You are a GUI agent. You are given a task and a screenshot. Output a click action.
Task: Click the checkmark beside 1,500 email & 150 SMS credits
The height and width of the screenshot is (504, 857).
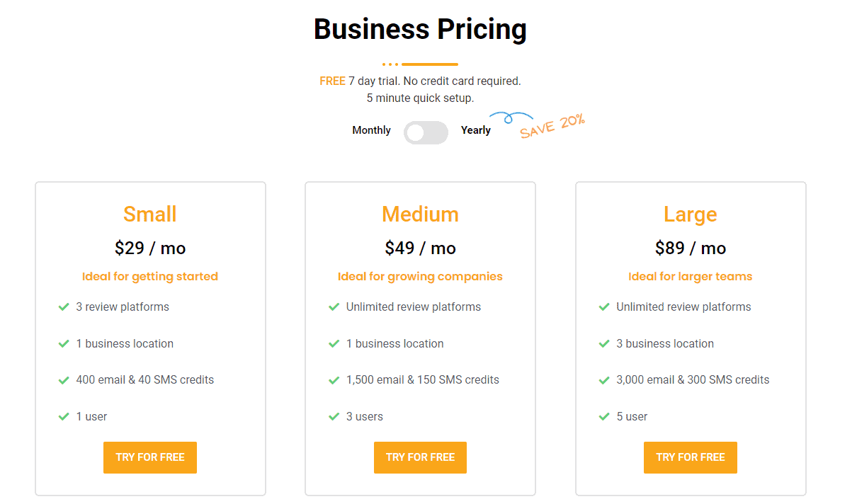[x=334, y=379]
